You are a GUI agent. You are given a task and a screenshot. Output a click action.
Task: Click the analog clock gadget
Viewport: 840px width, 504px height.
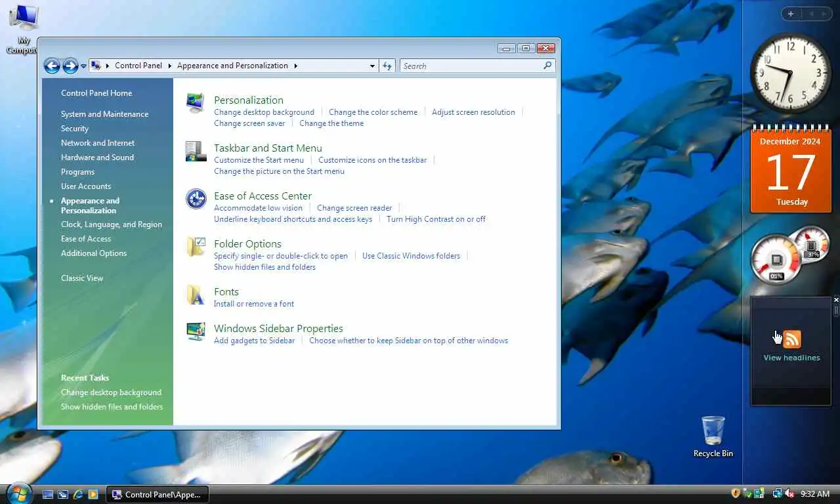(791, 73)
